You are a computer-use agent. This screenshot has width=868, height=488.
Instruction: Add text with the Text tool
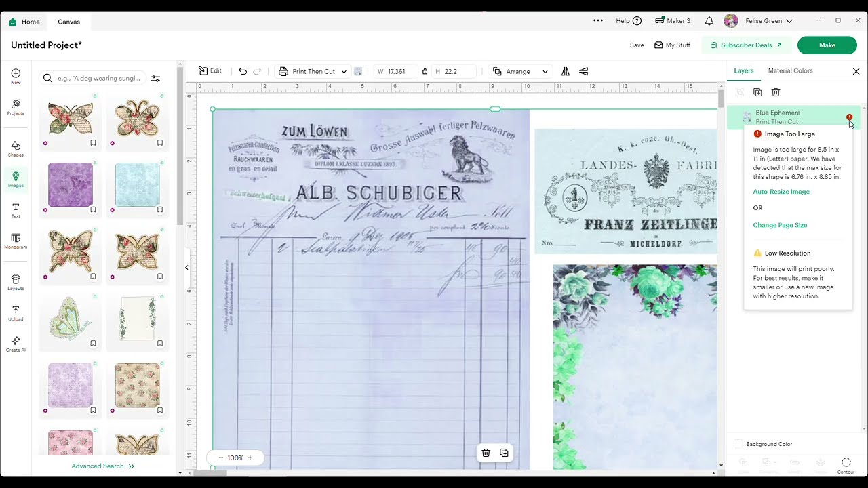tap(16, 210)
